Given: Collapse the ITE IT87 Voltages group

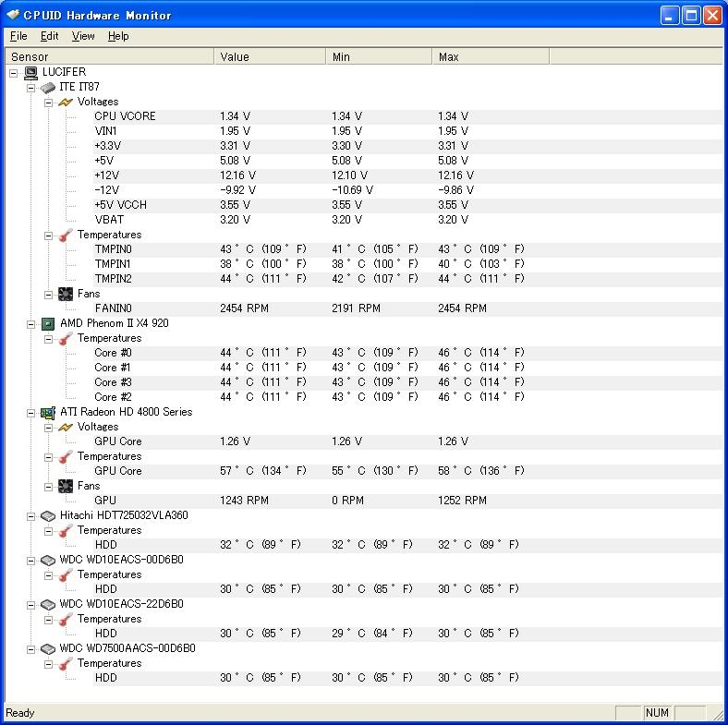Looking at the screenshot, I should (x=48, y=103).
